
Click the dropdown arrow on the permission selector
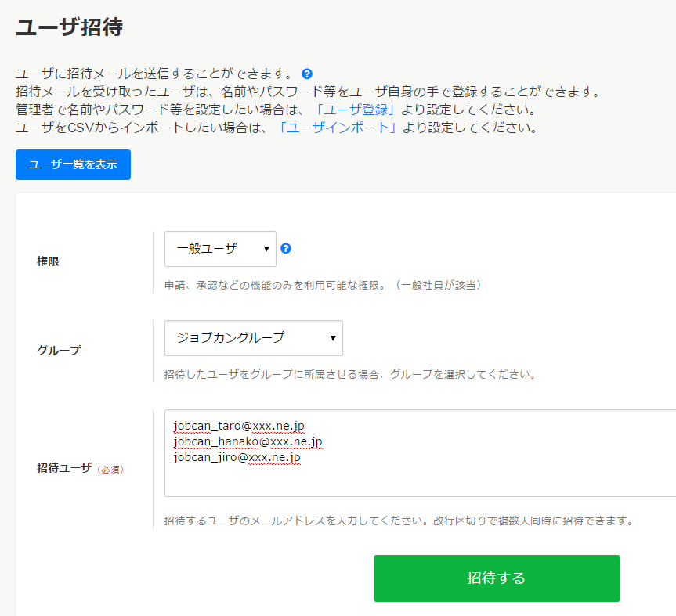265,248
